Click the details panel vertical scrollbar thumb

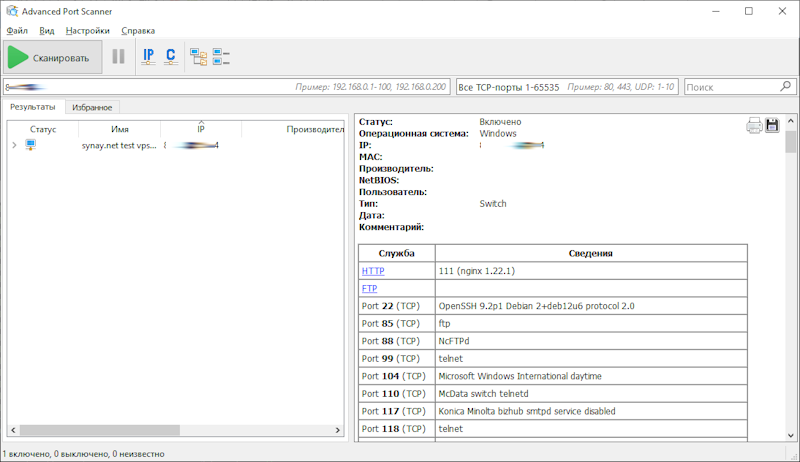click(791, 142)
